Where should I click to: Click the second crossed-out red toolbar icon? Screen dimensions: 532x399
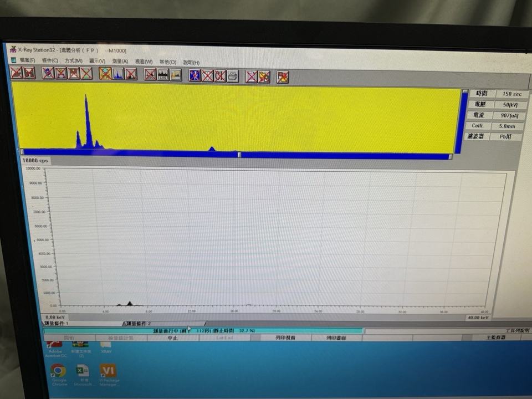click(x=29, y=73)
